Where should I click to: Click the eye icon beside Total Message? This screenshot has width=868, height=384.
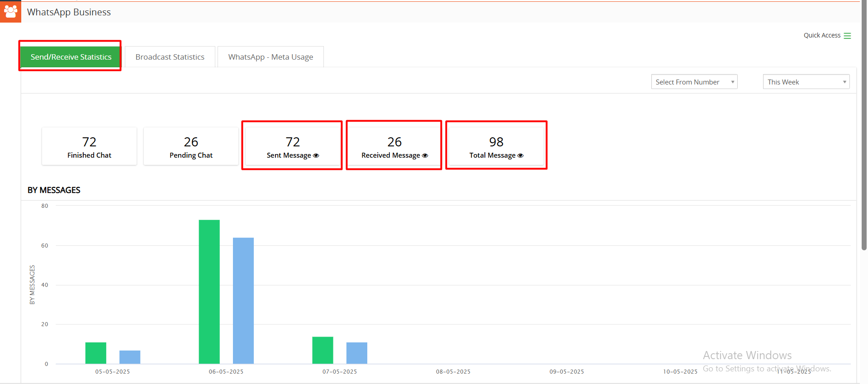click(x=521, y=155)
